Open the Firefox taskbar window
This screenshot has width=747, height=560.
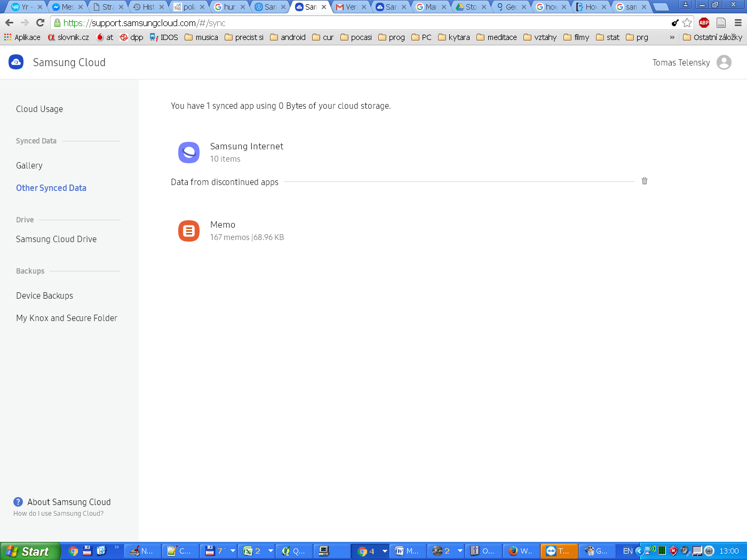(x=520, y=551)
